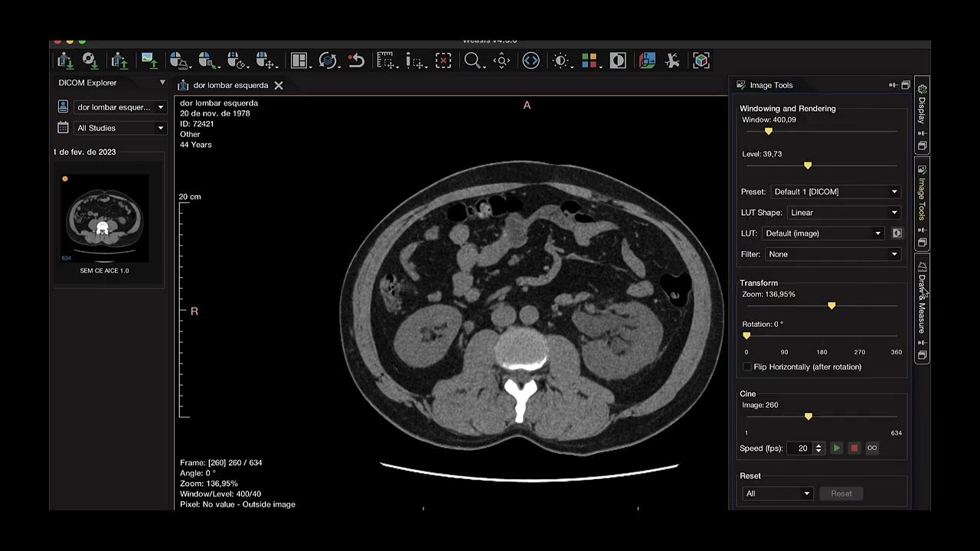
Task: Click the Level slider handle
Action: point(808,166)
